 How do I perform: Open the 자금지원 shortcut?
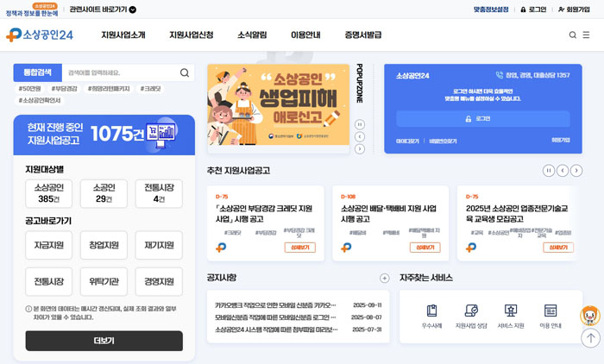click(x=49, y=245)
